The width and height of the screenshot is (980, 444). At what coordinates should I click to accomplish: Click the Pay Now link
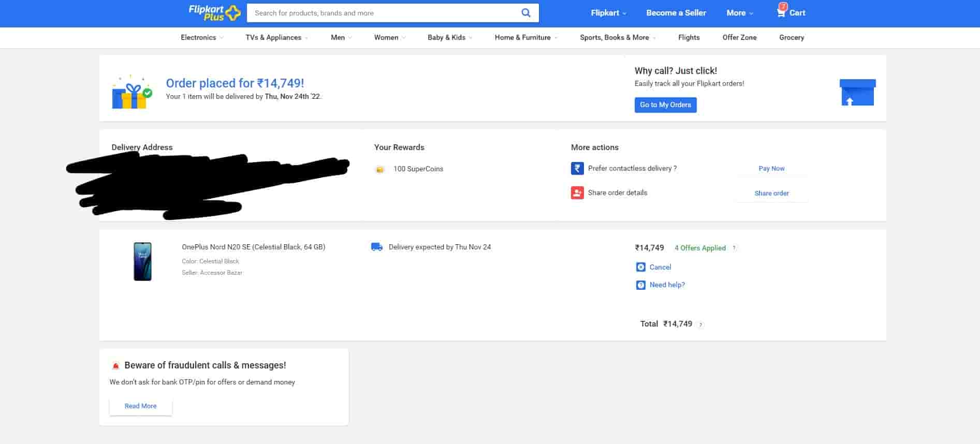click(771, 169)
